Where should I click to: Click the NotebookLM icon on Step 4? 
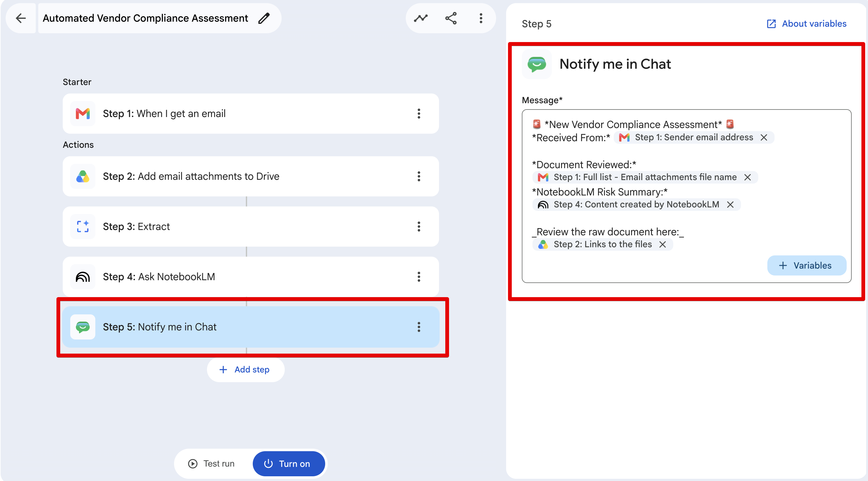[82, 277]
